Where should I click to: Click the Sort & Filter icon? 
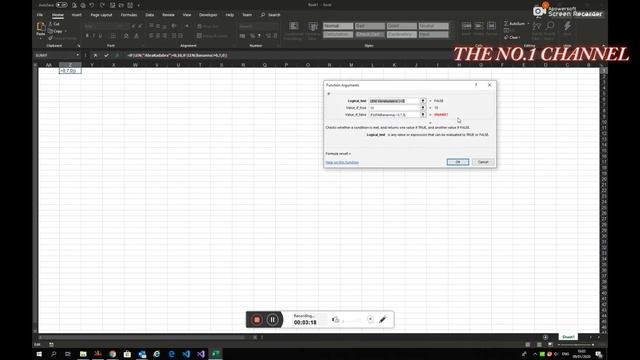537,26
